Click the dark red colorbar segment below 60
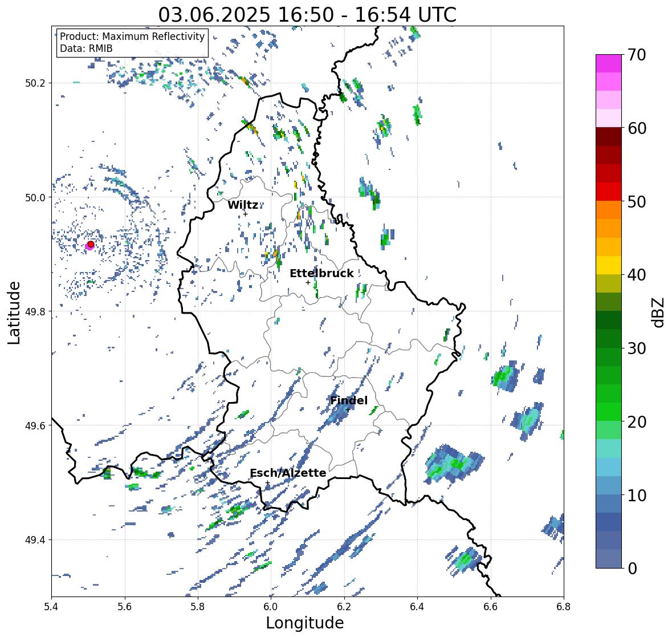The height and width of the screenshot is (637, 672). [609, 137]
